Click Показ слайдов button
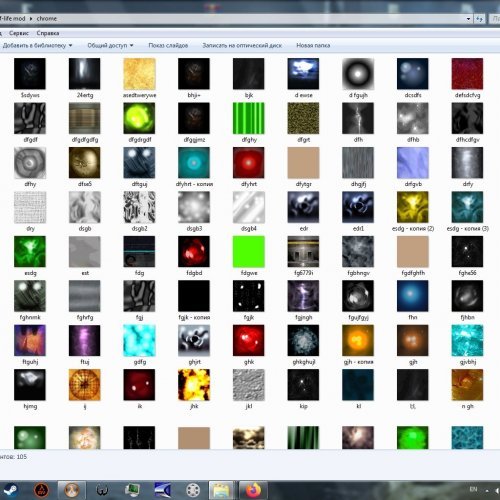This screenshot has height=500, width=500. [168, 45]
